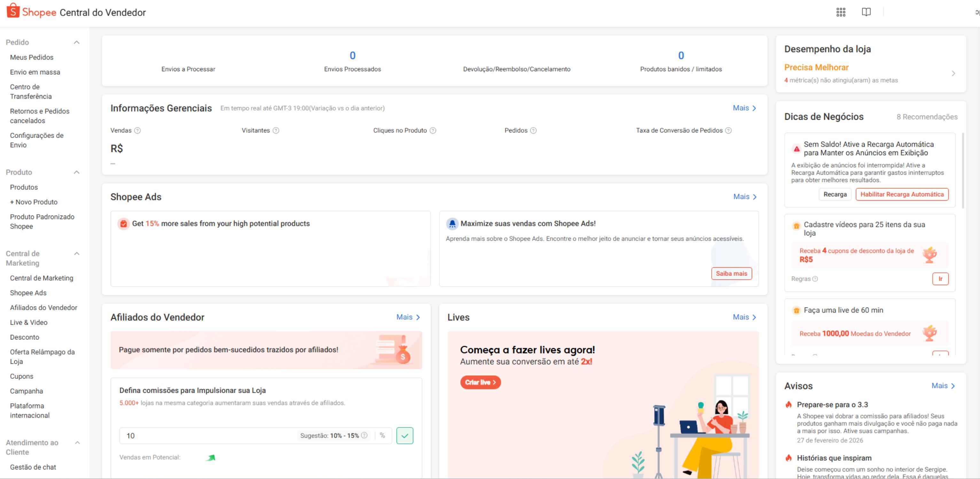Click the help icon beside Vendas

coord(137,130)
